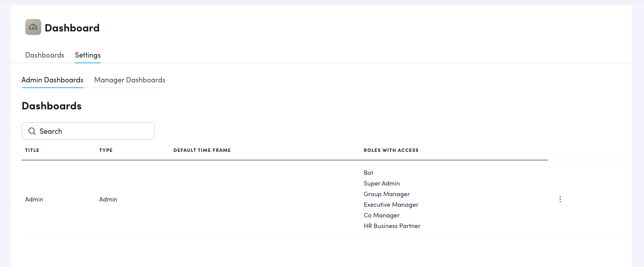644x267 pixels.
Task: Click the HR Business Partner role entry
Action: coord(392,226)
